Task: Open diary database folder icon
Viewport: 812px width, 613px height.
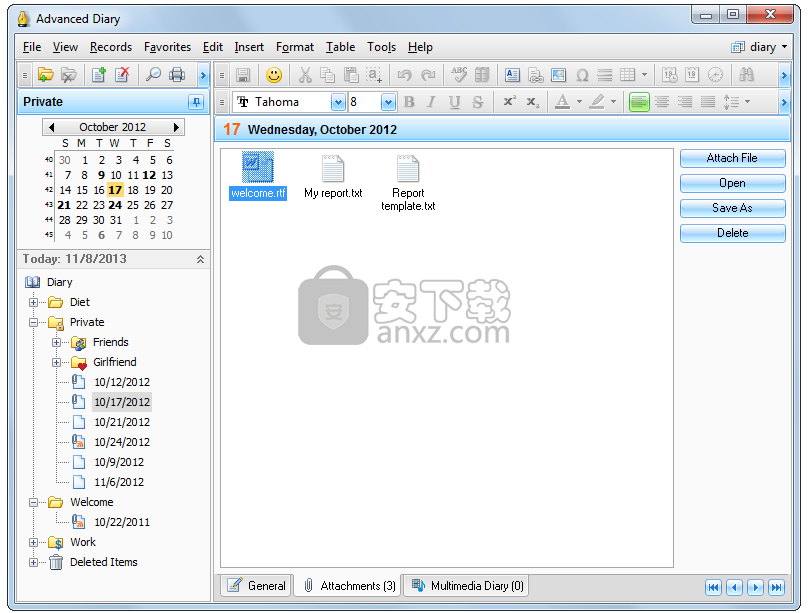Action: [46, 75]
